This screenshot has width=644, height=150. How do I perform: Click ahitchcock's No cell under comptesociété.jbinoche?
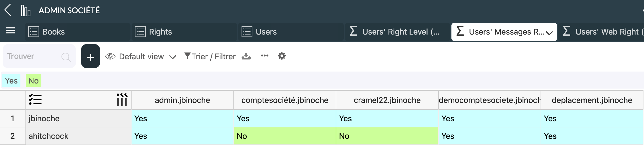[285, 136]
